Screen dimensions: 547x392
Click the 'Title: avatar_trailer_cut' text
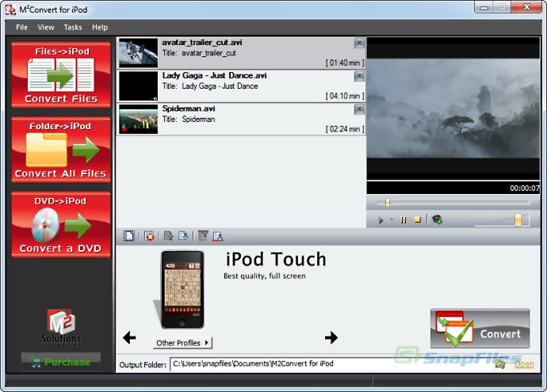199,53
